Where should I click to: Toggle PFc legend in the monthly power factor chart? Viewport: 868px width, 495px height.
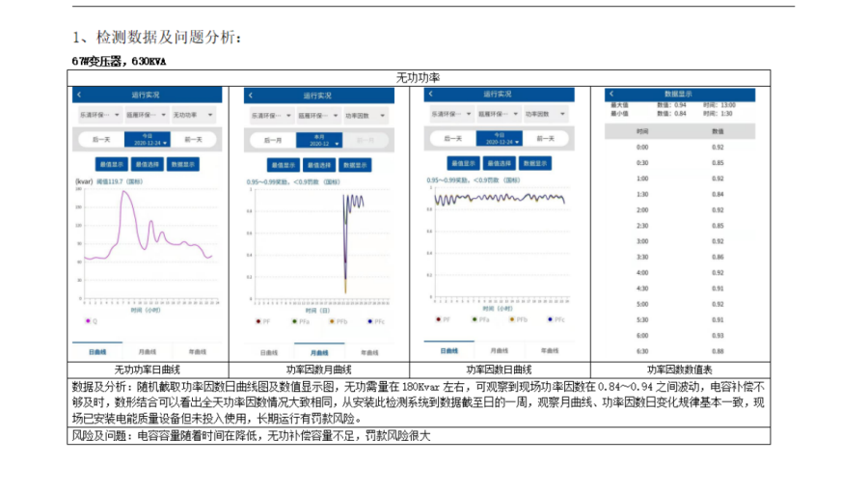coord(372,319)
